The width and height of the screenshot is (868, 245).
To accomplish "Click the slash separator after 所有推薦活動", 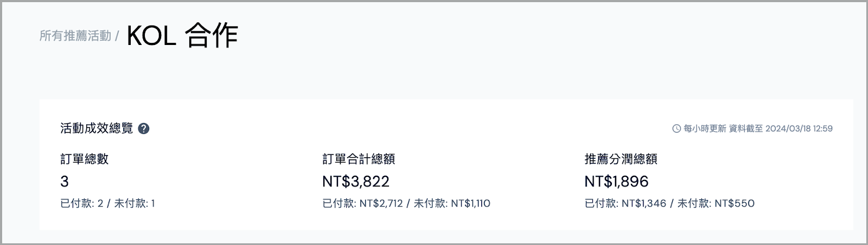I will (117, 36).
